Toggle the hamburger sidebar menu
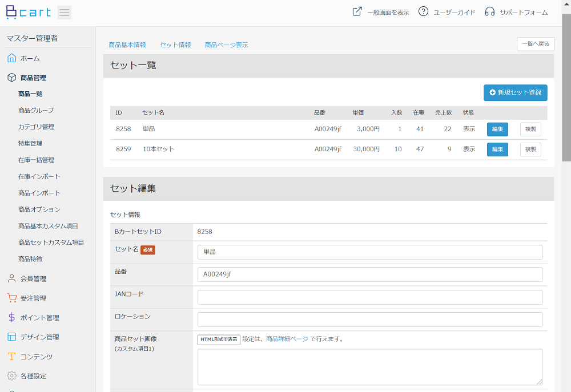The width and height of the screenshot is (571, 392). pyautogui.click(x=65, y=13)
